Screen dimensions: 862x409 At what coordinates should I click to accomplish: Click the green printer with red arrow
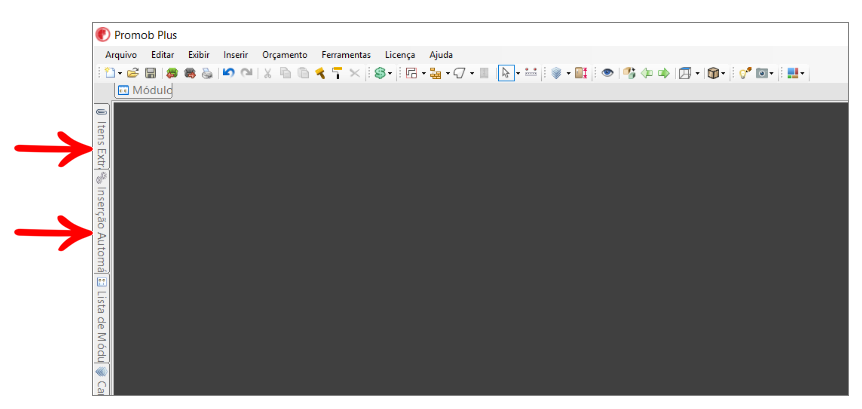172,73
